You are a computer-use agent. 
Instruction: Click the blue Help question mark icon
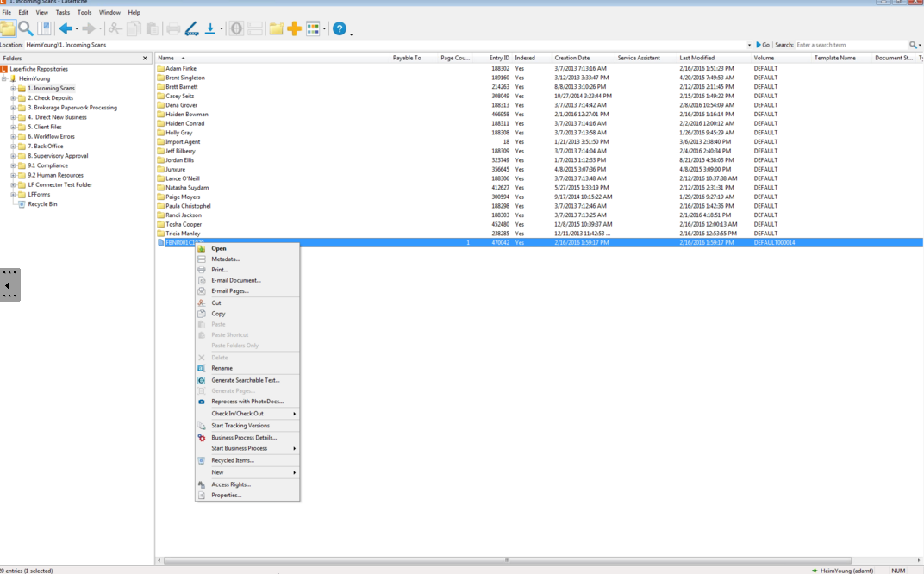[340, 29]
